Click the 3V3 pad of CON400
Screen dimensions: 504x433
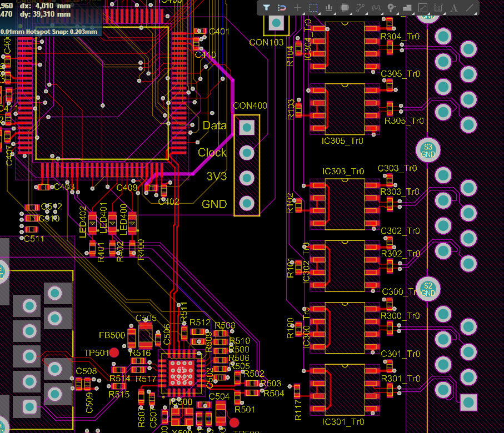[247, 178]
